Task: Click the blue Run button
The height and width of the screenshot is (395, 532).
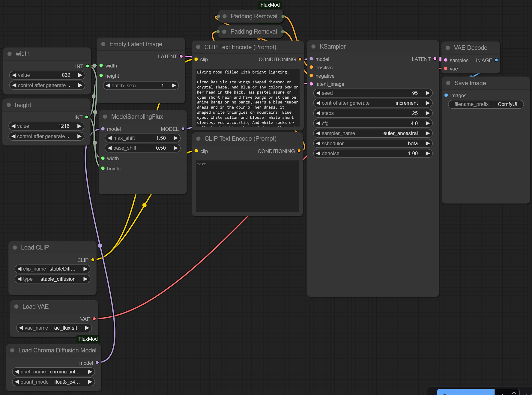Action: click(x=465, y=392)
